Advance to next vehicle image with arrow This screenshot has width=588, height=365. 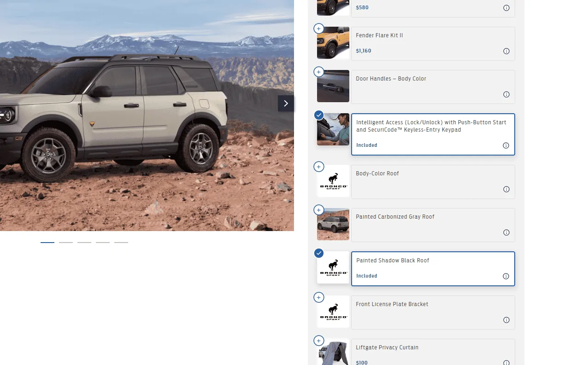click(286, 103)
